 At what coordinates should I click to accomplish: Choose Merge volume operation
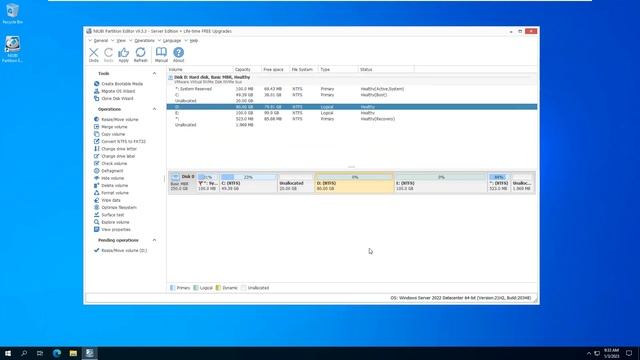(111, 127)
